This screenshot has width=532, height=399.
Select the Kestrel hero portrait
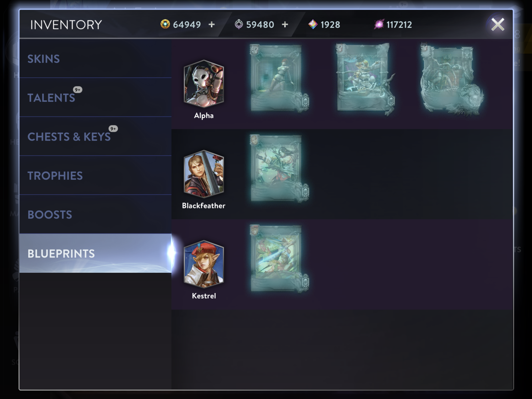(x=204, y=264)
